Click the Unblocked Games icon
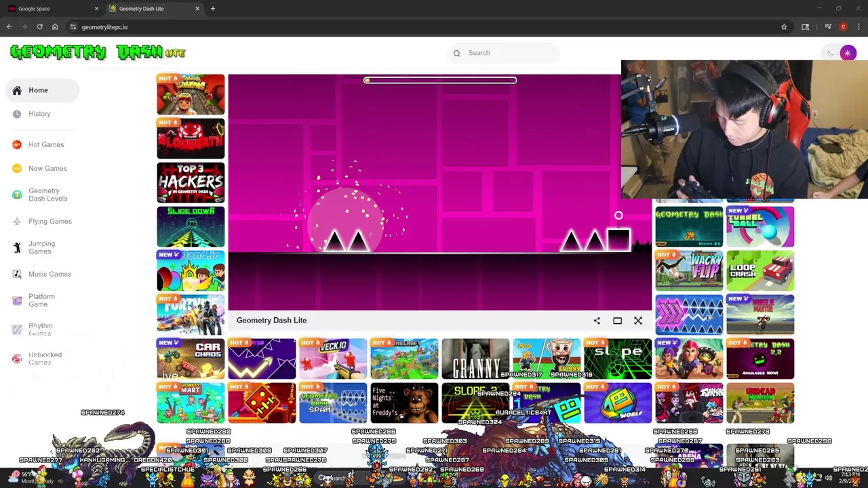This screenshot has height=488, width=868. pyautogui.click(x=17, y=359)
